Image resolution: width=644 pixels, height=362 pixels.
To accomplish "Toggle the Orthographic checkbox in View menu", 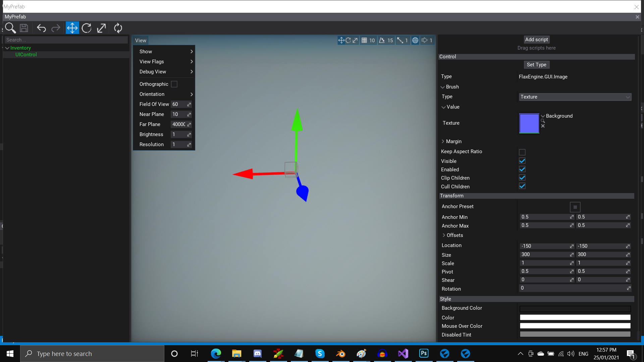I will point(174,84).
